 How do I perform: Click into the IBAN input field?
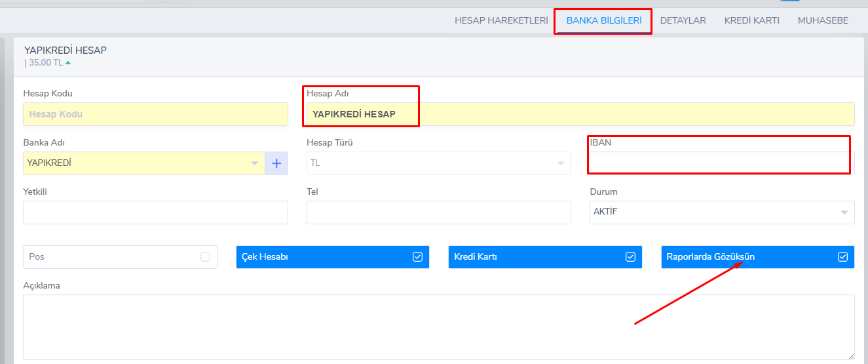[722, 163]
